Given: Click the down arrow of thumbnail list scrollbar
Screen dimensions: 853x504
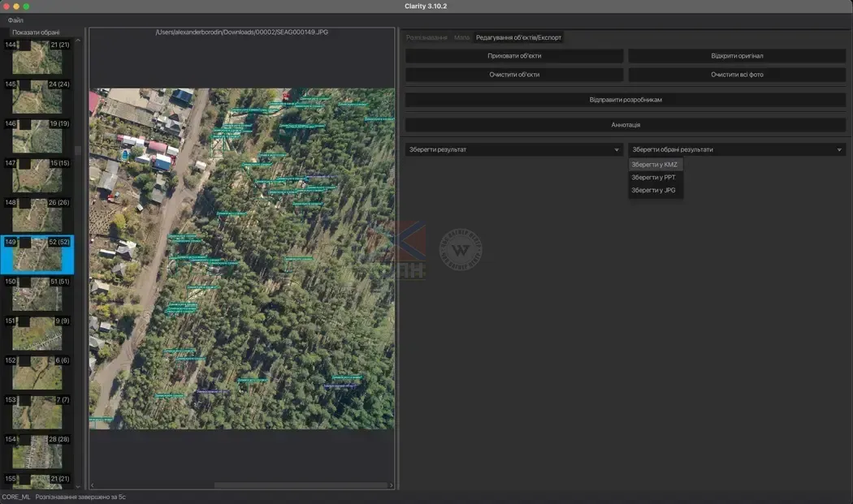Looking at the screenshot, I should coord(78,487).
